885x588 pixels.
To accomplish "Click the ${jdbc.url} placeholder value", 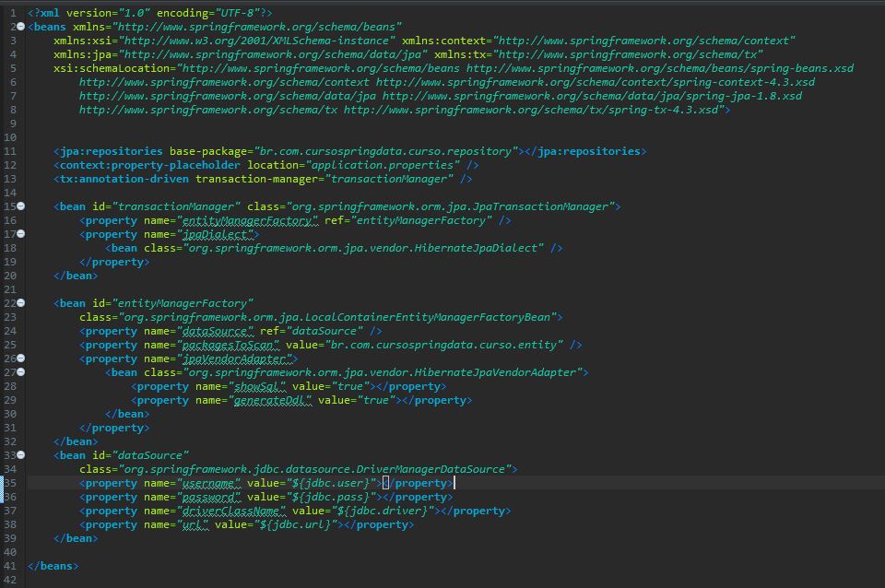I will tap(293, 524).
